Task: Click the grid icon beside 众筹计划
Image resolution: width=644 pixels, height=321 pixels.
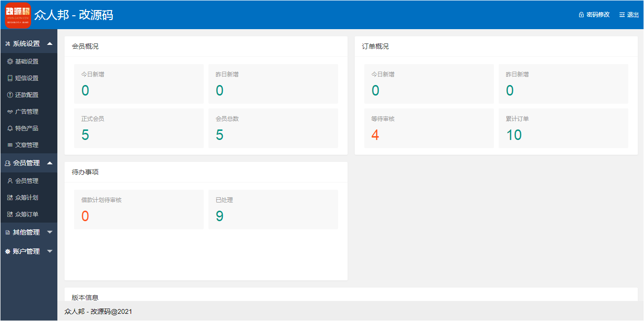Action: click(x=10, y=198)
